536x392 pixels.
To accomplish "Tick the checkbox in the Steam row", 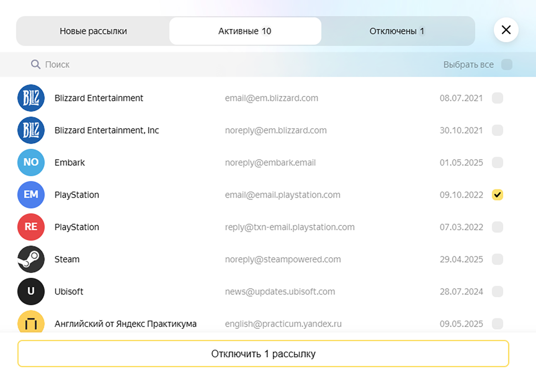I will tap(498, 259).
